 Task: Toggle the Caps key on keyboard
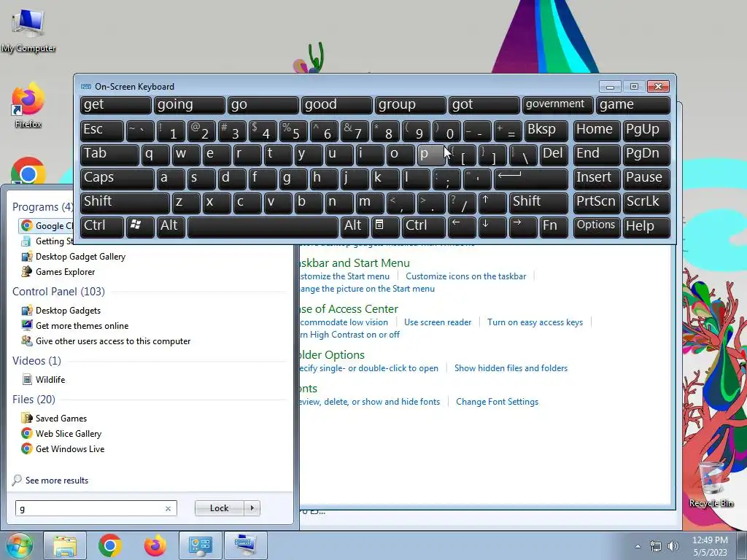(117, 179)
